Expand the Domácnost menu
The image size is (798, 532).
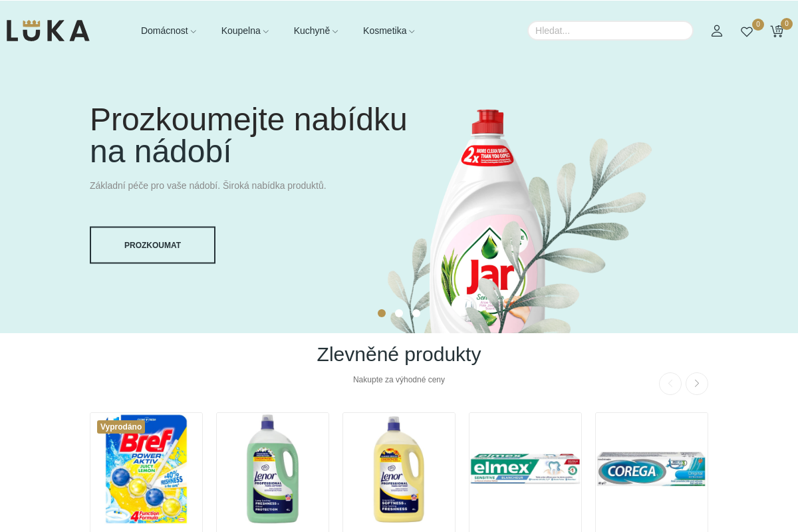[x=168, y=31]
